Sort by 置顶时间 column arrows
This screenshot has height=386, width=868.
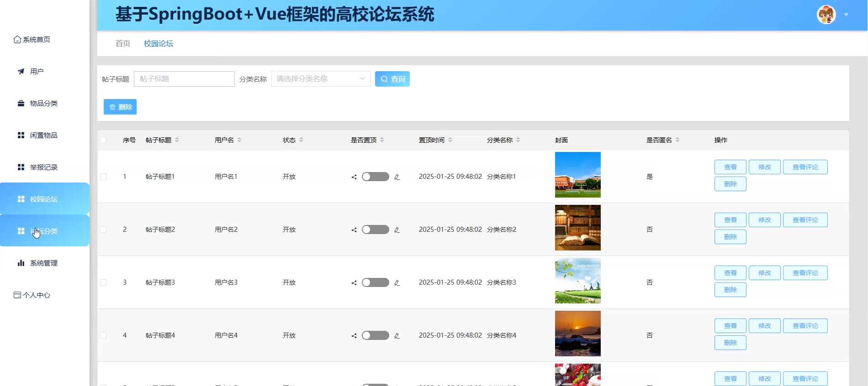point(450,140)
